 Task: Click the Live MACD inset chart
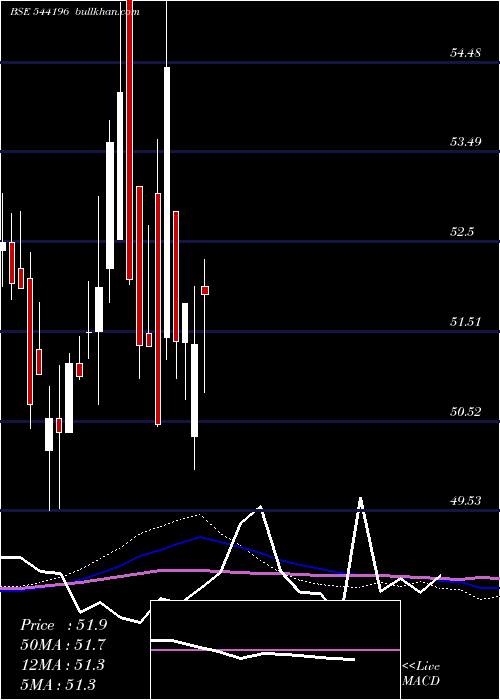(275, 650)
